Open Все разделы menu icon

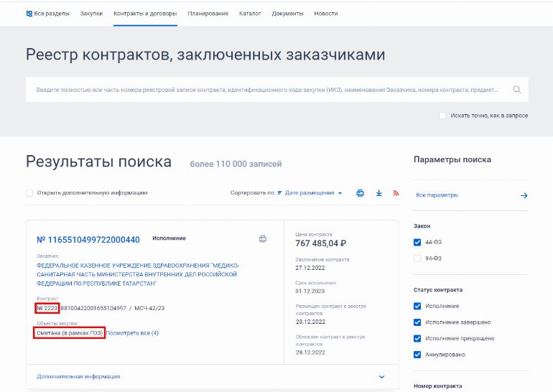coord(29,14)
